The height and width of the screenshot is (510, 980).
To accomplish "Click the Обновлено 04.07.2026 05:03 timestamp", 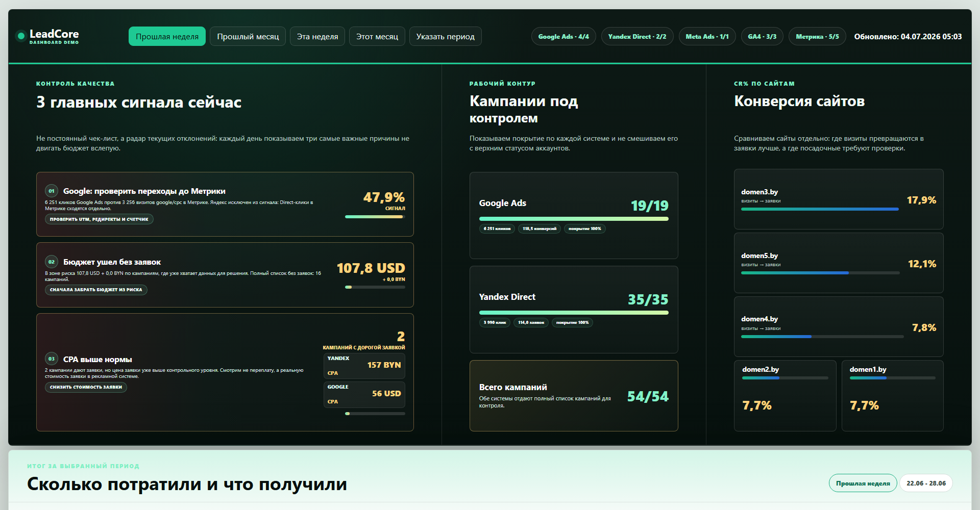I will pos(908,36).
